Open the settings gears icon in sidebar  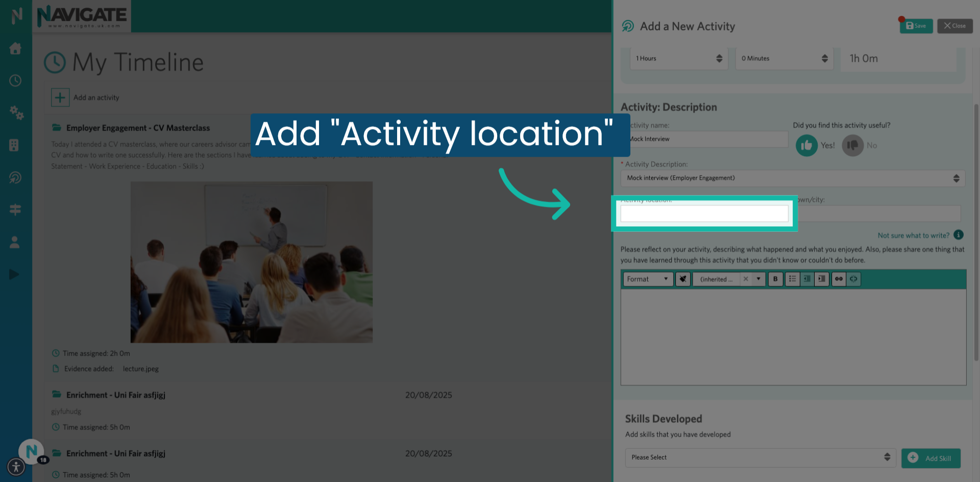click(17, 113)
